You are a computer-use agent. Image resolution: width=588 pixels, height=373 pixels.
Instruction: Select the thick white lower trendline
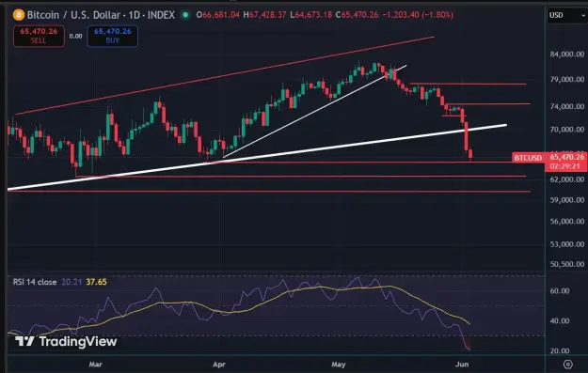257,157
